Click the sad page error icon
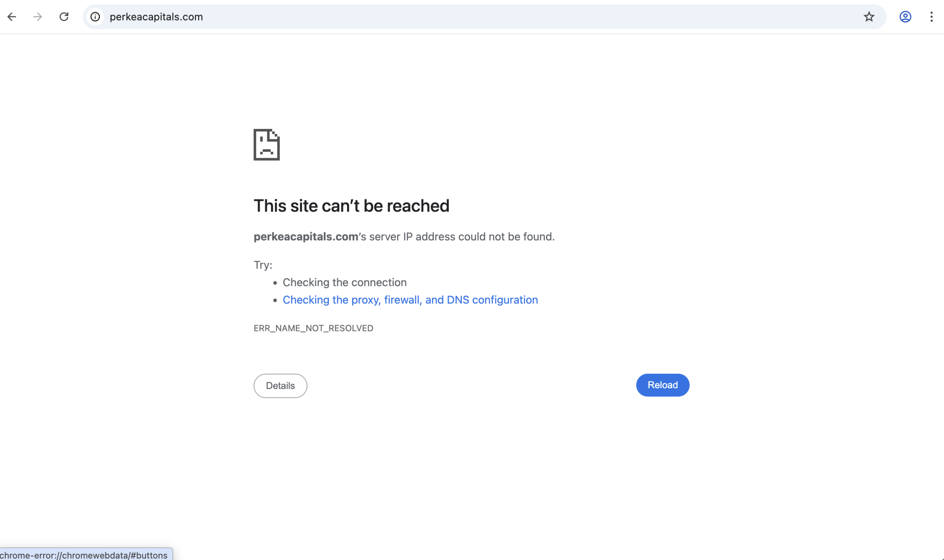The height and width of the screenshot is (560, 944). pos(266,145)
